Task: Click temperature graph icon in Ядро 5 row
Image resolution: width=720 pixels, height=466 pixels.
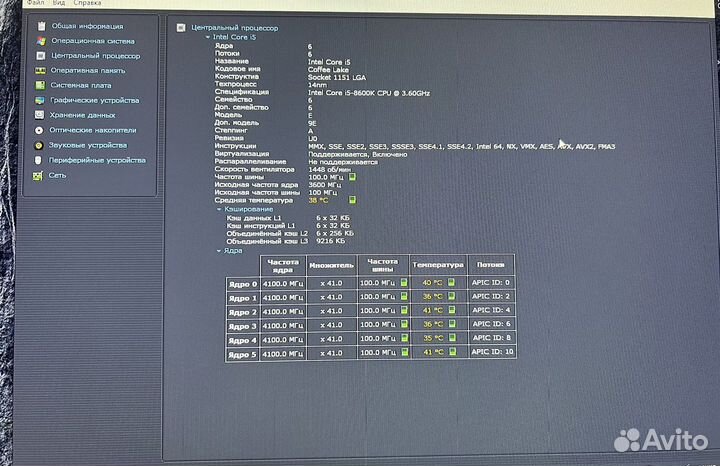Action: pos(453,352)
